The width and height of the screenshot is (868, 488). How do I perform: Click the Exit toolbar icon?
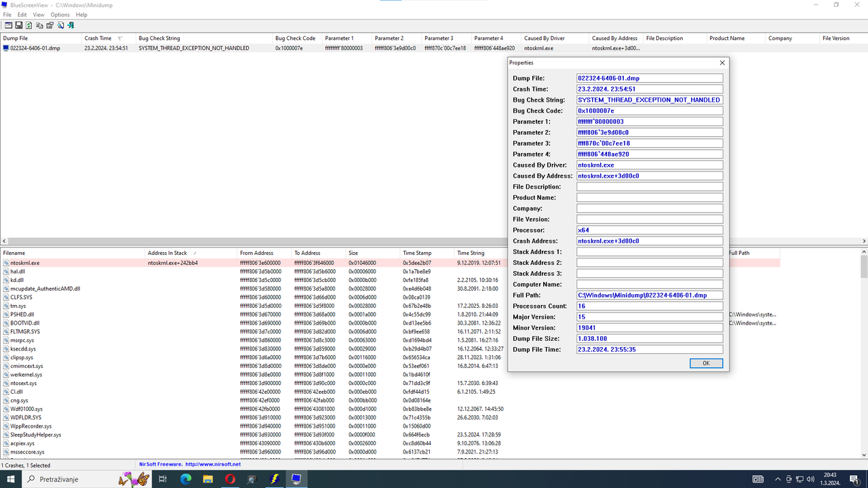[71, 25]
